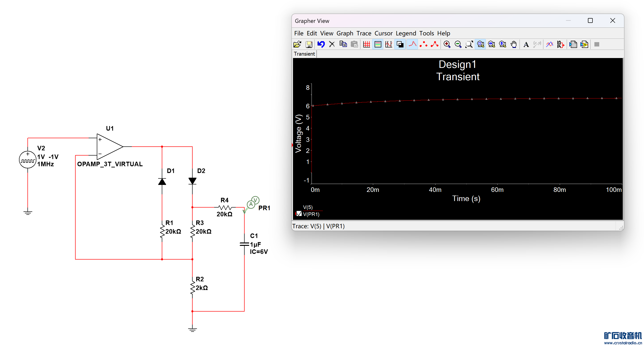This screenshot has height=346, width=644.
Task: Click the Zoom out magnifier icon
Action: coord(458,45)
